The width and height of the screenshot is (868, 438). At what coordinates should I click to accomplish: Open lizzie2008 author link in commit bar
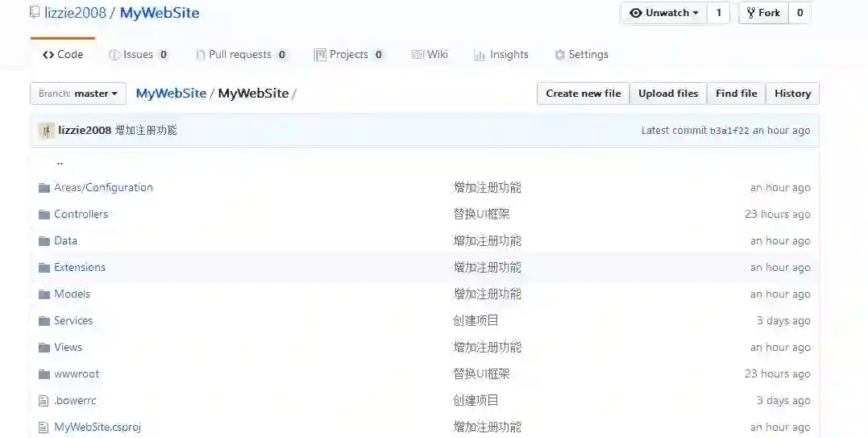coord(85,131)
